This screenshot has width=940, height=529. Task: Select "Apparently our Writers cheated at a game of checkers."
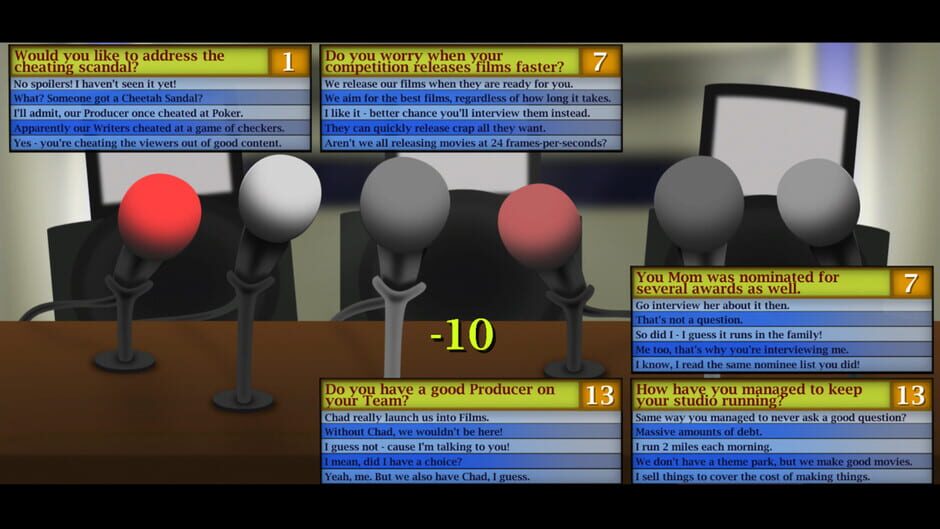coord(160,128)
